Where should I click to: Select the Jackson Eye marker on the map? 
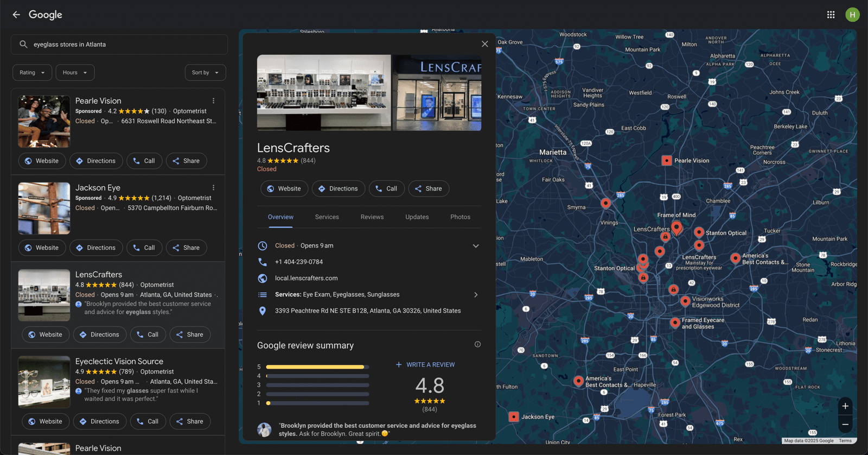click(x=513, y=416)
